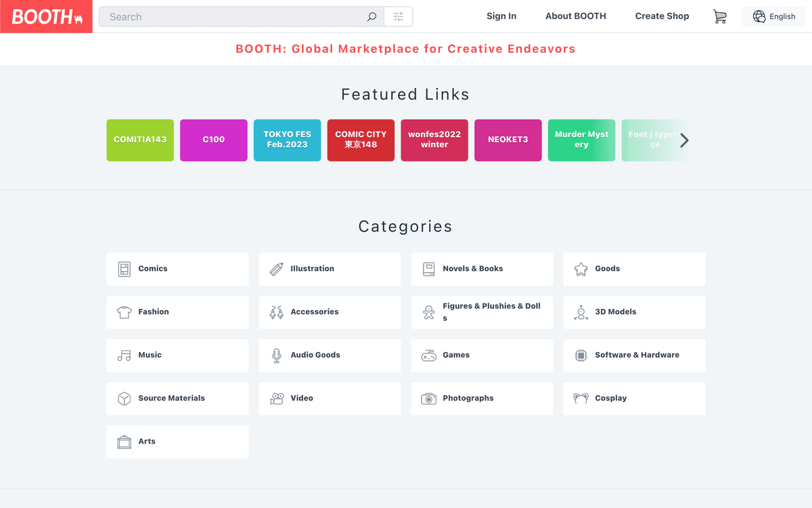Go to the Photographs category
Viewport: 812px width, 508px height.
point(482,399)
